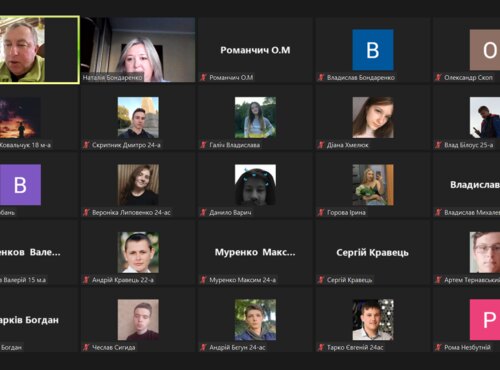Image resolution: width=500 pixels, height=370 pixels.
Task: Click muted mic icon next to Владислав Бондаренко
Action: tap(321, 78)
